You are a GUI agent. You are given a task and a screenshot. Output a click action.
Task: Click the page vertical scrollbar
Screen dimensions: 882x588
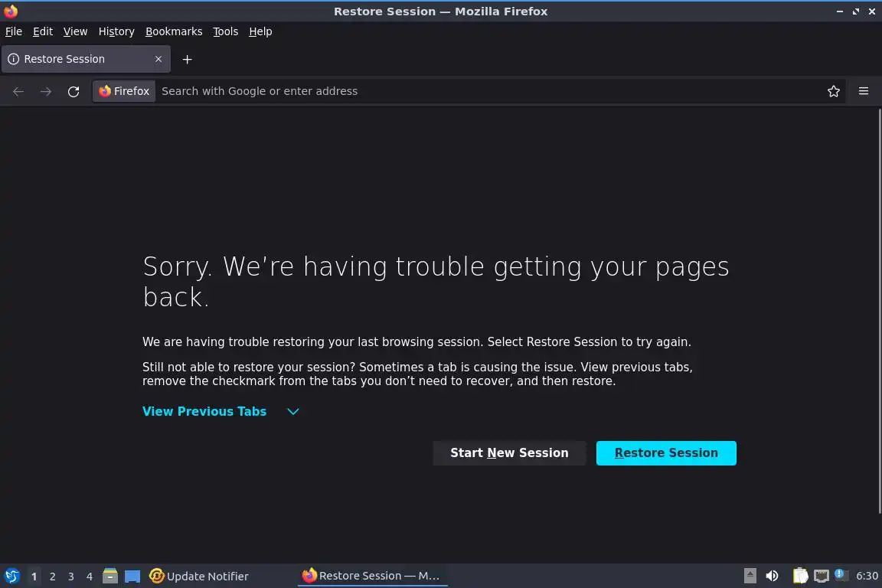[879, 311]
